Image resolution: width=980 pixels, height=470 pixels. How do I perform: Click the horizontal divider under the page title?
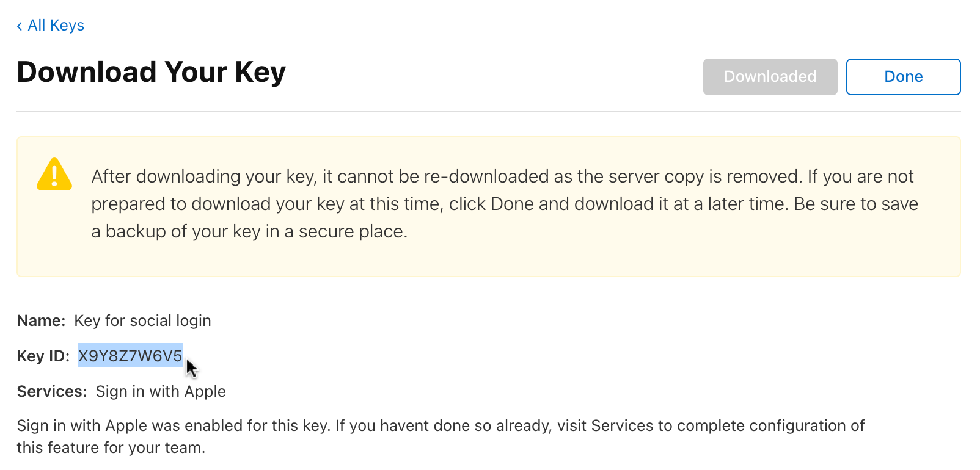click(x=489, y=112)
